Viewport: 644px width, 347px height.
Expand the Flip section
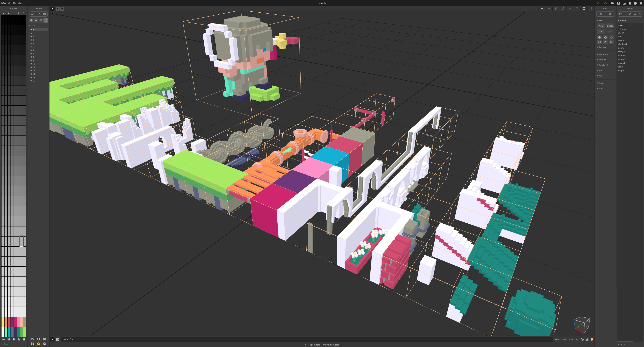coord(600,70)
